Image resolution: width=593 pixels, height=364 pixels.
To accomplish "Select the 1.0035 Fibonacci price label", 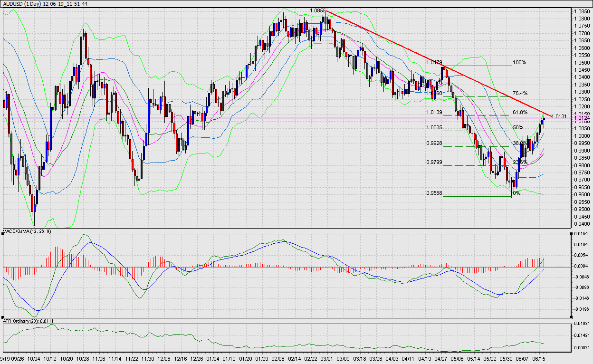I will [x=434, y=127].
